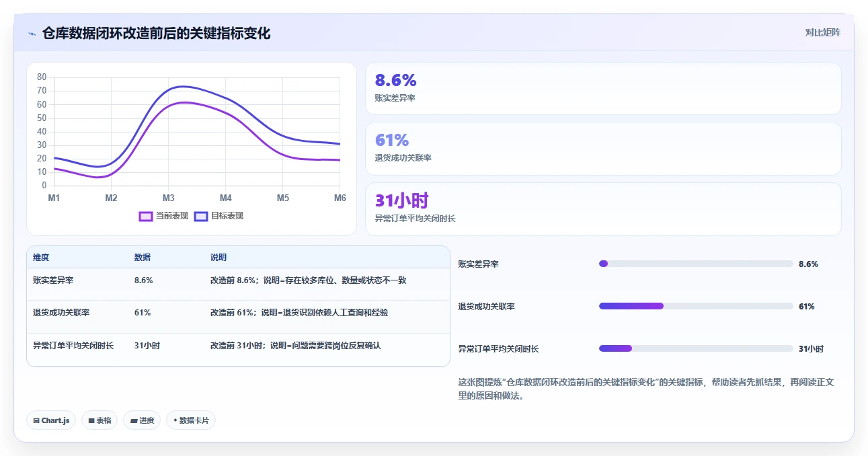Click the 退货成功关联率 table row cell
Viewport: 868px width, 456px height.
coord(61,313)
